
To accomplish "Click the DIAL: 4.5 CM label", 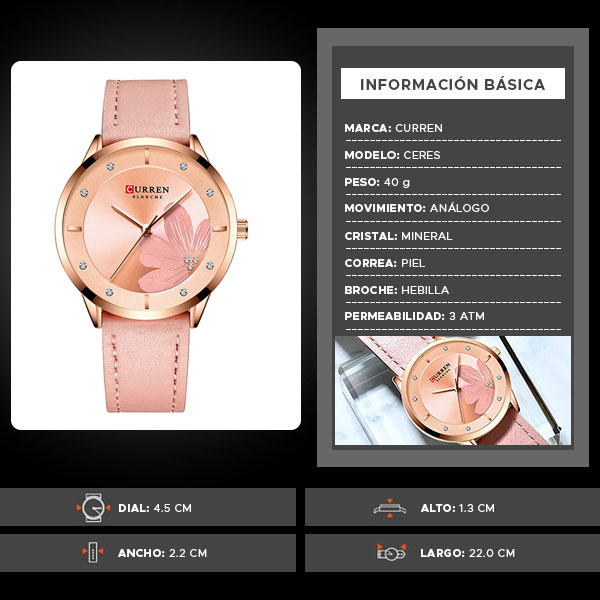I will pos(155,508).
